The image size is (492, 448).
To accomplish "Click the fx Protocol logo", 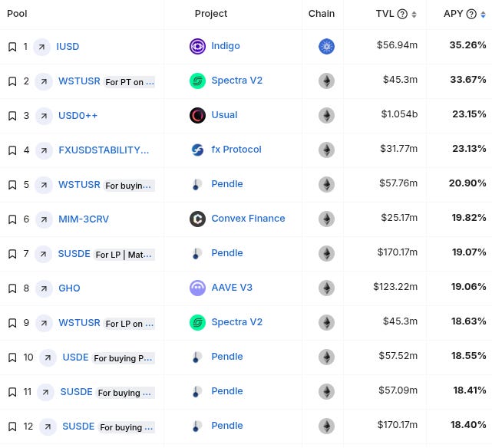I will (198, 150).
